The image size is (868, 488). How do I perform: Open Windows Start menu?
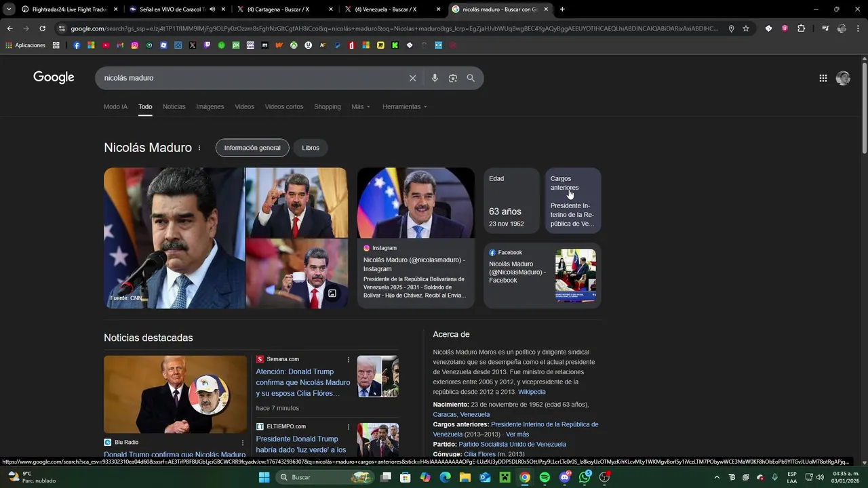(x=264, y=477)
